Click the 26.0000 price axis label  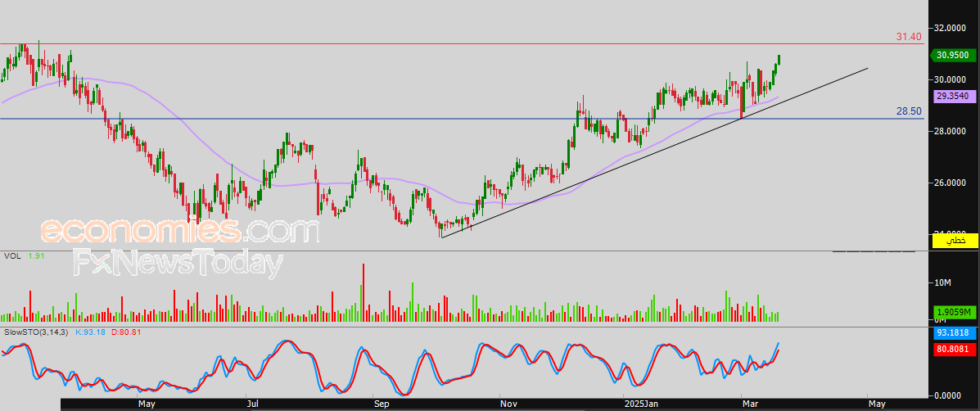tap(951, 183)
